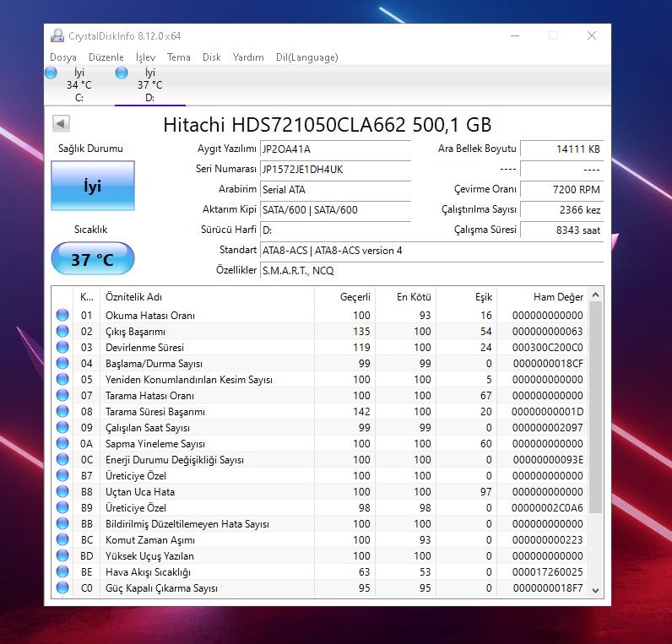Image resolution: width=672 pixels, height=644 pixels.
Task: Click the Aygıt Yazılımı field JP2OA41A
Action: click(x=335, y=149)
